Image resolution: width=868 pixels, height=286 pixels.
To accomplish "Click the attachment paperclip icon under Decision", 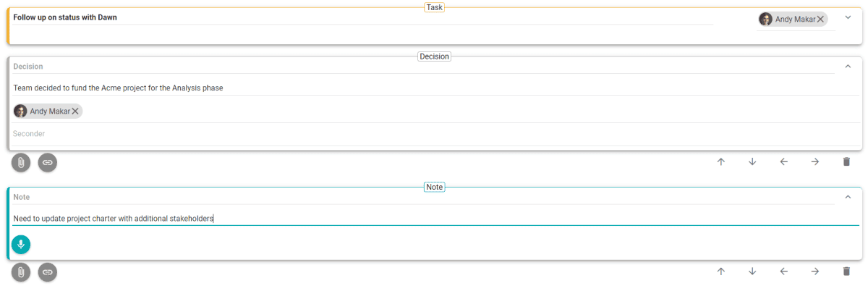I will click(x=21, y=162).
